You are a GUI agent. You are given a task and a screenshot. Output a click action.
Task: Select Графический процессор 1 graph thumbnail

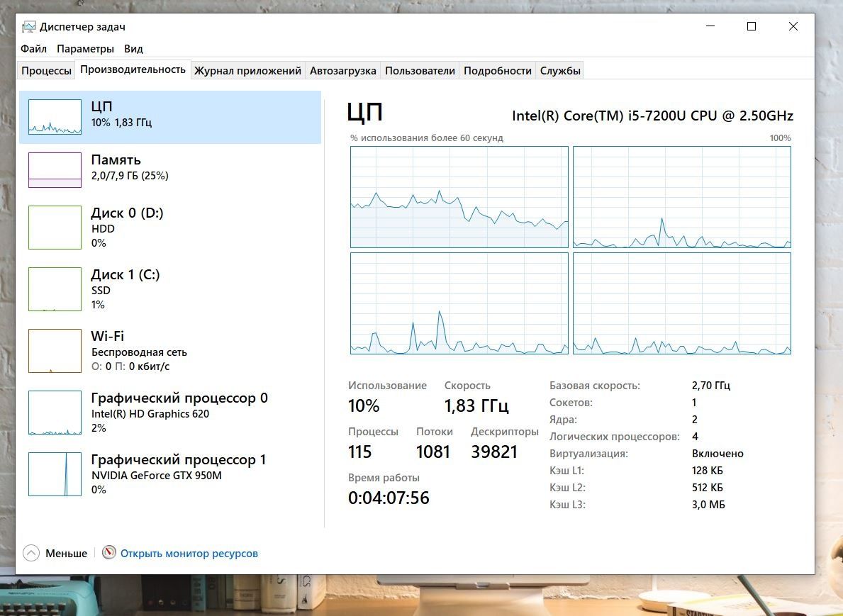[55, 474]
